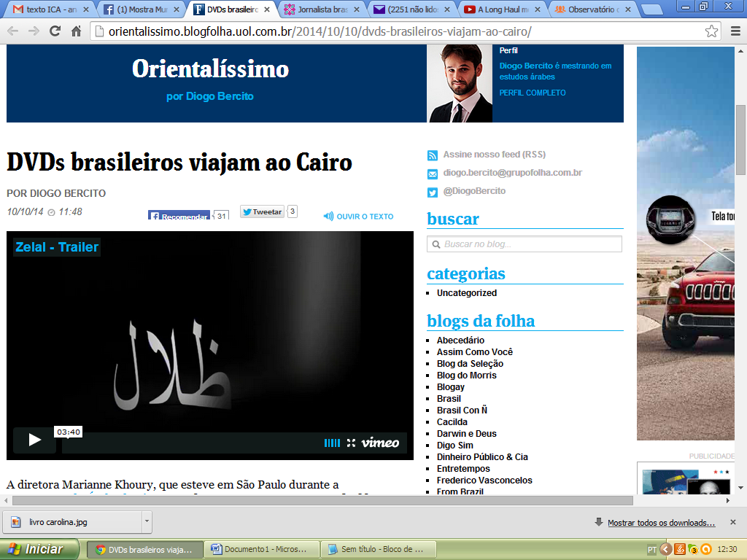
Task: Click Mostrar todos os downloads link
Action: click(x=661, y=523)
